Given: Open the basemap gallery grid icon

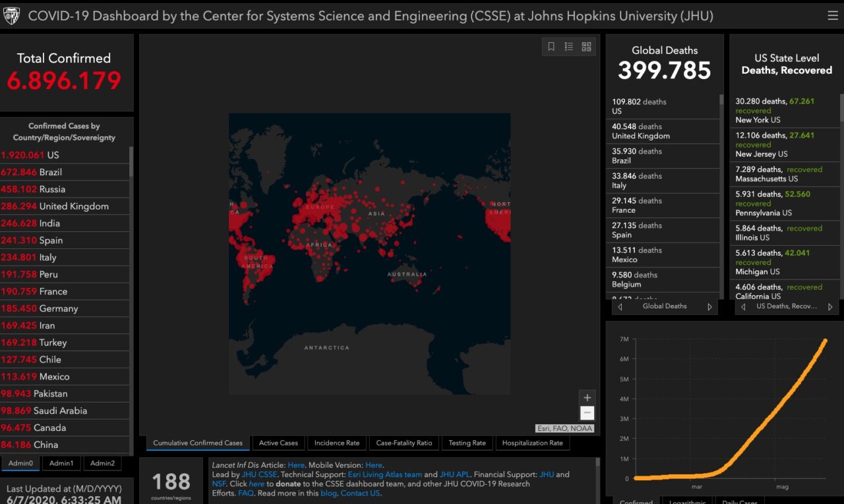Looking at the screenshot, I should pos(586,46).
